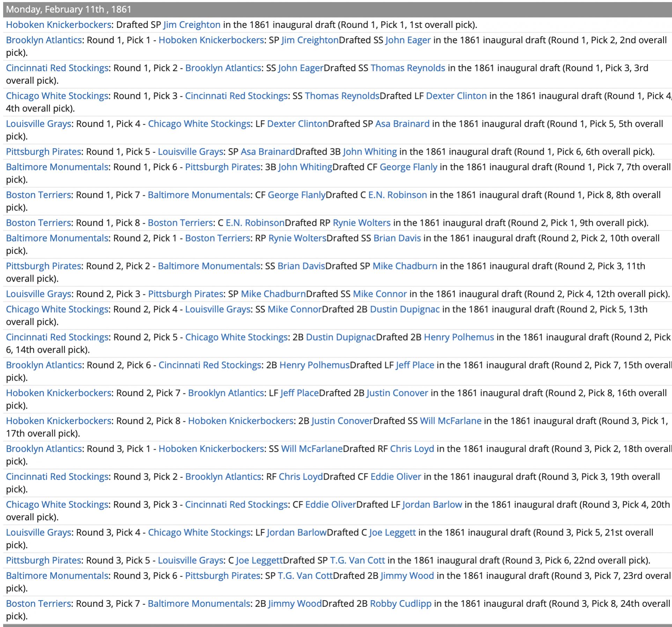Image resolution: width=672 pixels, height=627 pixels.
Task: Open Eddie Oliver drafted CF link
Action: tap(396, 477)
